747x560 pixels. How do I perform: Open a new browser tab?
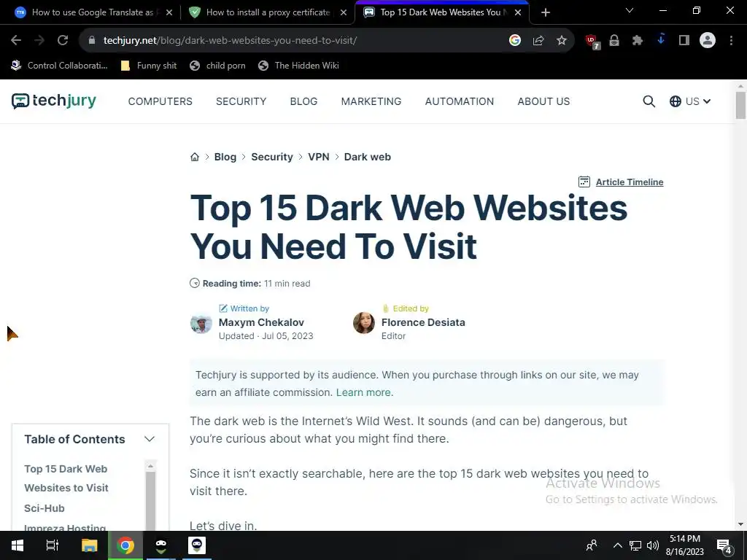pyautogui.click(x=546, y=12)
